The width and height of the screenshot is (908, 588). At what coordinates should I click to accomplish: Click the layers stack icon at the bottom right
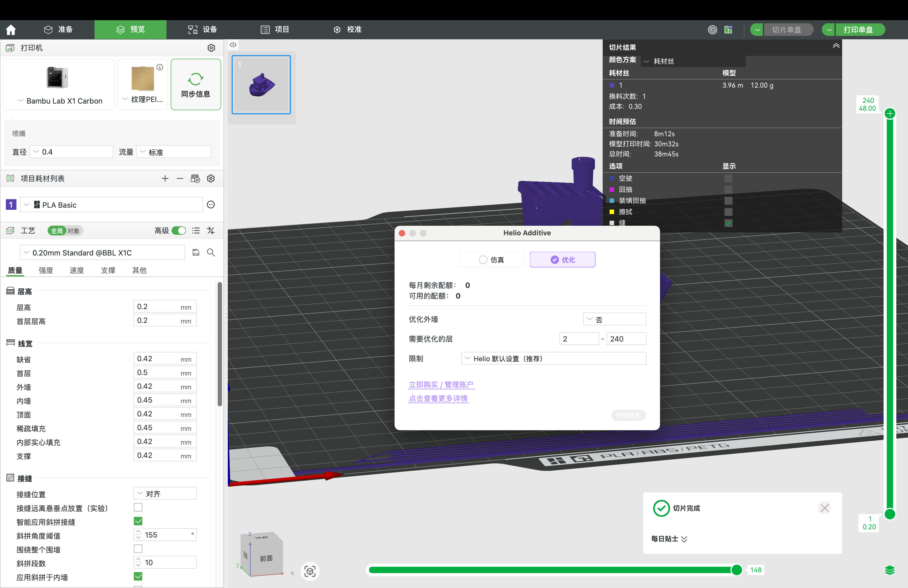[889, 570]
